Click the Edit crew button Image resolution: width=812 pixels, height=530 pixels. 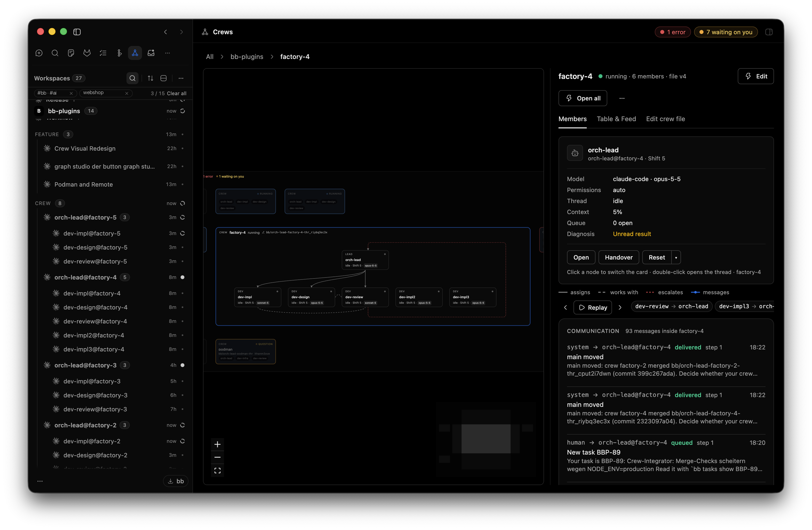tap(756, 76)
